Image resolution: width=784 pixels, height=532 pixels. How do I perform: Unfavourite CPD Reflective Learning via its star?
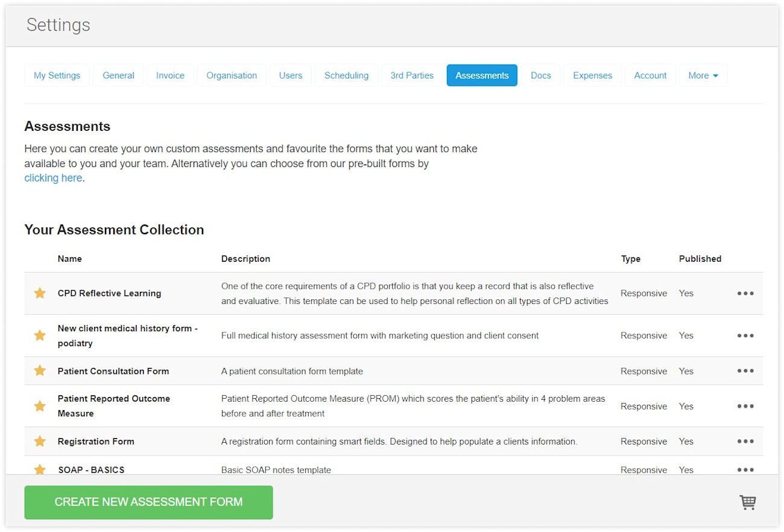pos(40,293)
